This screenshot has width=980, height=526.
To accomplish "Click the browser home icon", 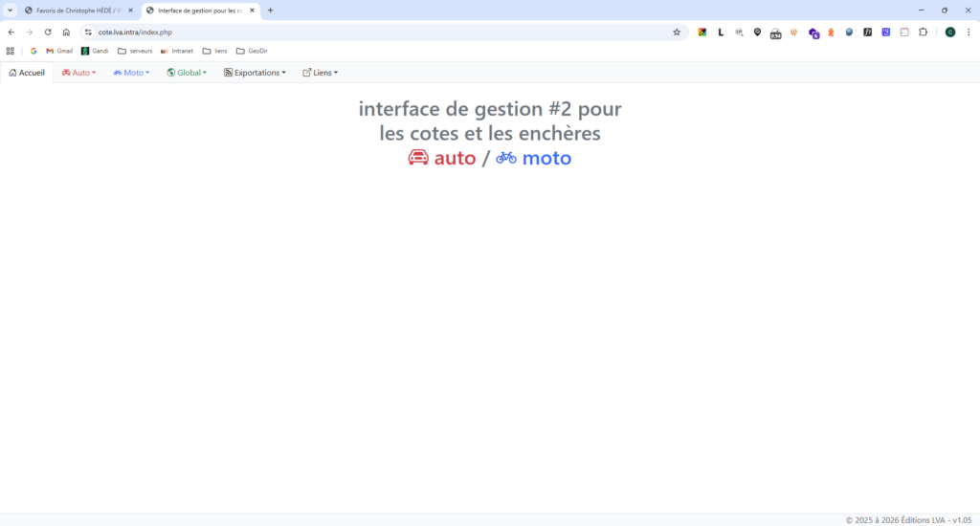I will pyautogui.click(x=66, y=32).
